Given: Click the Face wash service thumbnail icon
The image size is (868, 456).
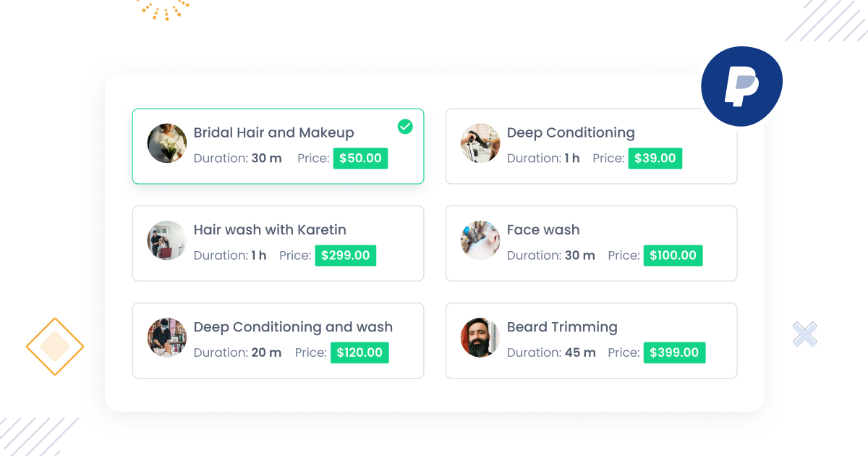Looking at the screenshot, I should click(480, 240).
